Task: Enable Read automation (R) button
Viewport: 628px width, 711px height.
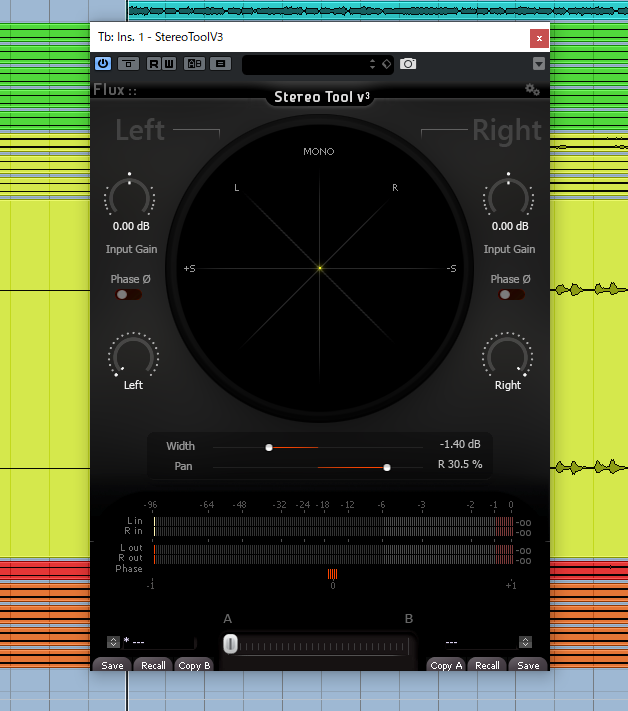Action: (x=154, y=63)
